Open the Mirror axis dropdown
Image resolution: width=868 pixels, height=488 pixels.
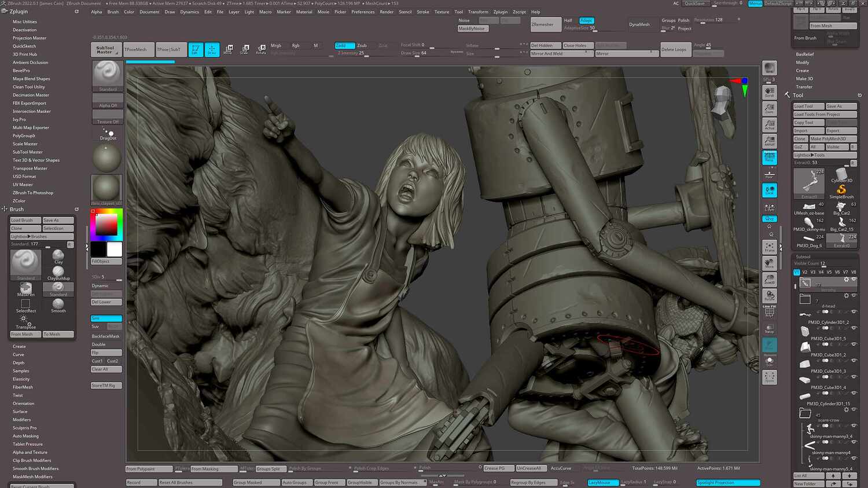point(626,53)
